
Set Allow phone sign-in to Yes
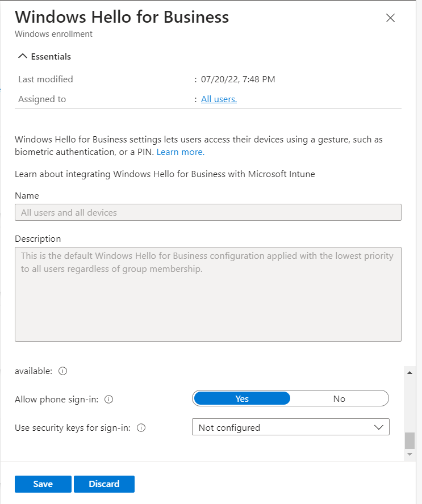tap(242, 398)
